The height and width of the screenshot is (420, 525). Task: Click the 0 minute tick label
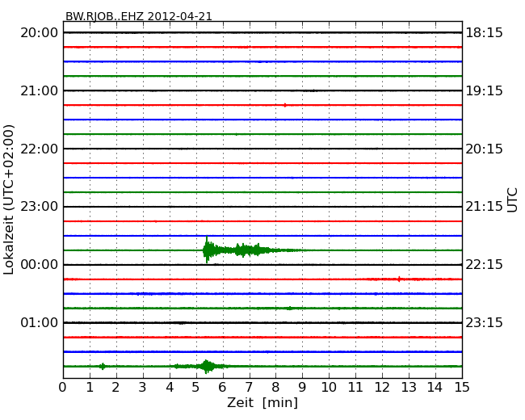(x=63, y=387)
